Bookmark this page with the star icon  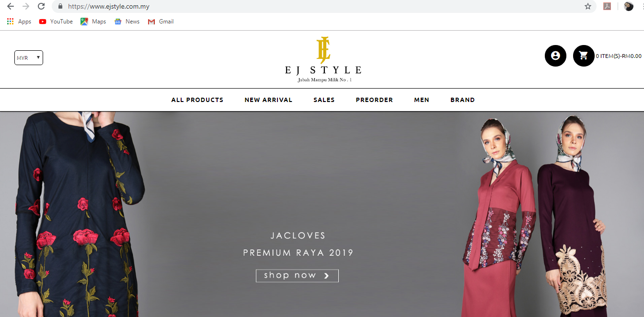pyautogui.click(x=588, y=6)
